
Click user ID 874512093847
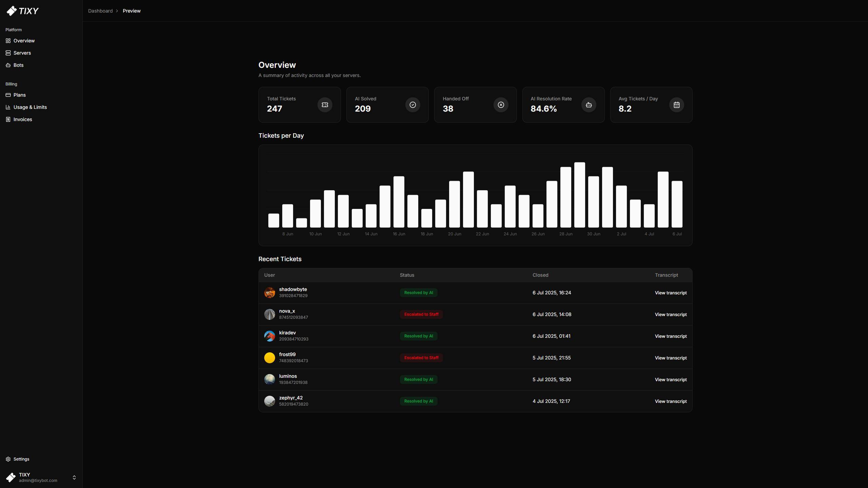[293, 317]
